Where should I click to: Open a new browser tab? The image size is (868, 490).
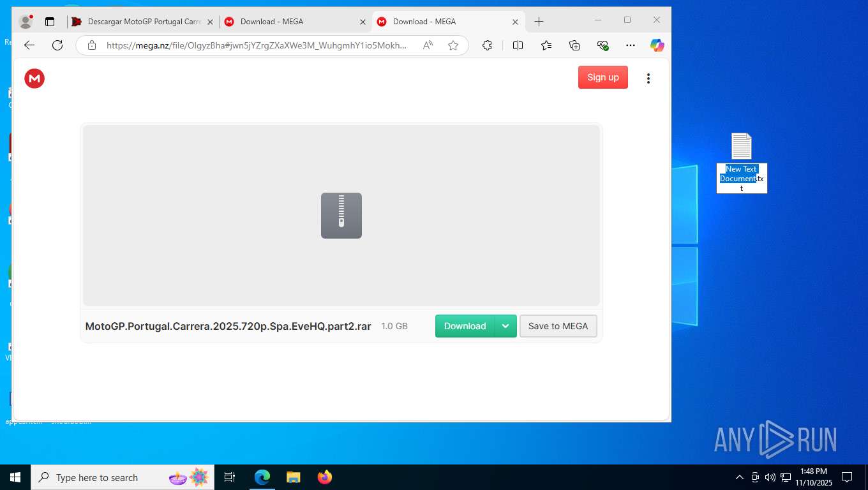tap(539, 22)
